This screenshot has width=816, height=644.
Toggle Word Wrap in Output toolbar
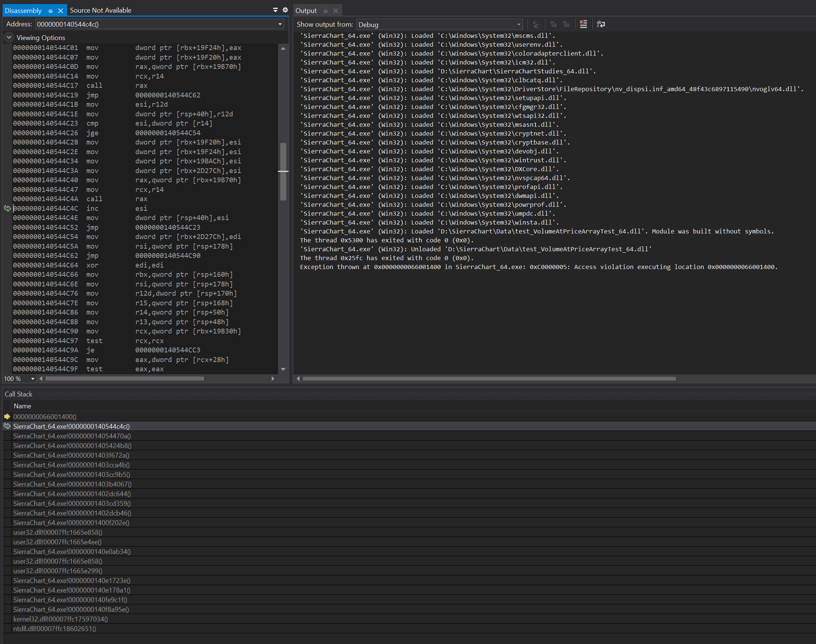pyautogui.click(x=601, y=24)
